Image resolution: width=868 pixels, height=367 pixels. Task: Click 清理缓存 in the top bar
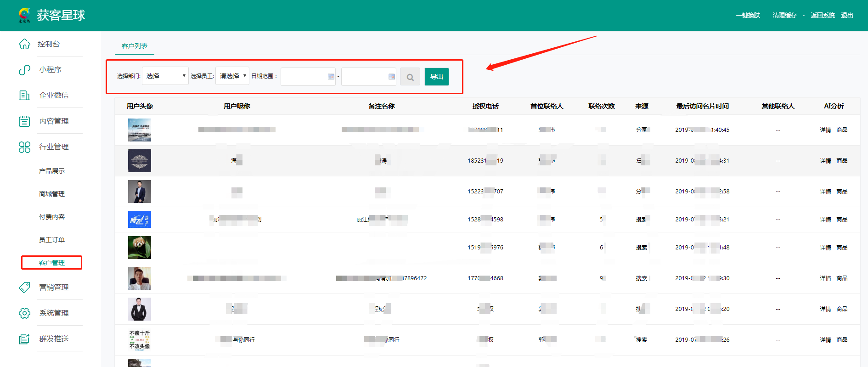784,15
